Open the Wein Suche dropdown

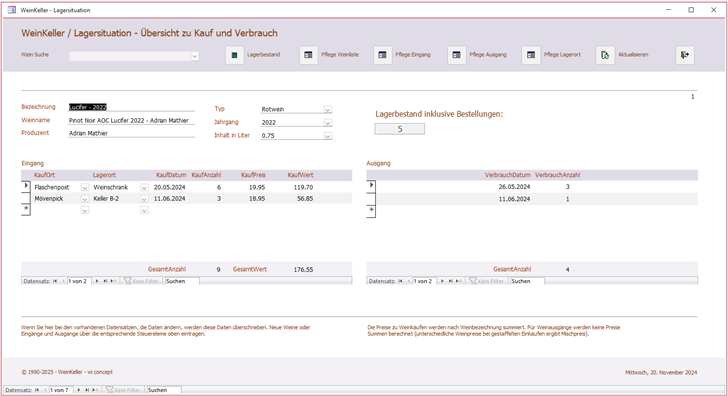click(x=195, y=56)
